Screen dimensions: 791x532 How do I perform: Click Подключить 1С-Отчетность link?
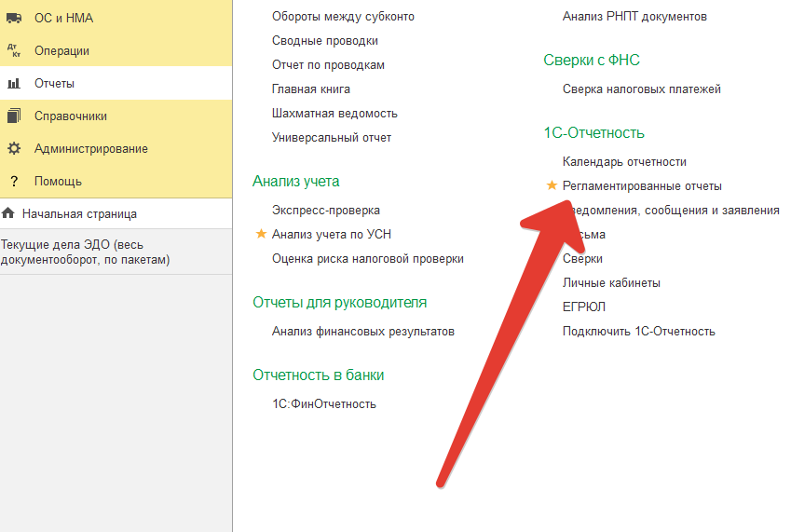pos(638,332)
